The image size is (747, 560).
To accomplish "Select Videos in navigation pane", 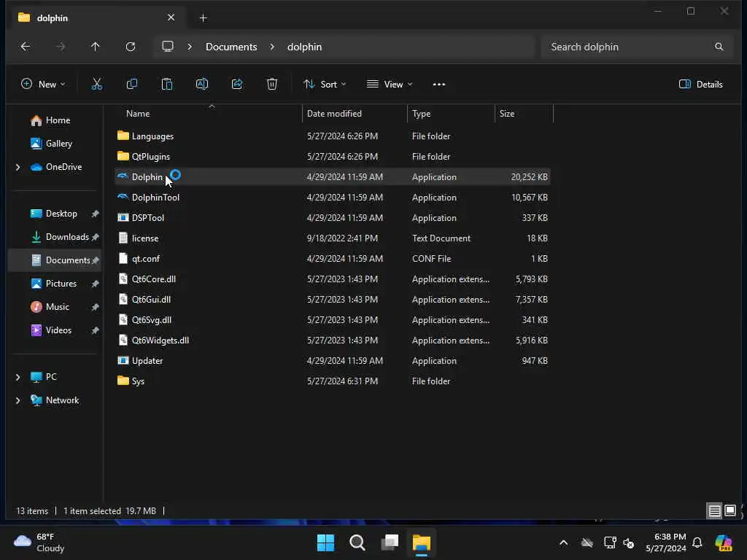I will (x=58, y=330).
